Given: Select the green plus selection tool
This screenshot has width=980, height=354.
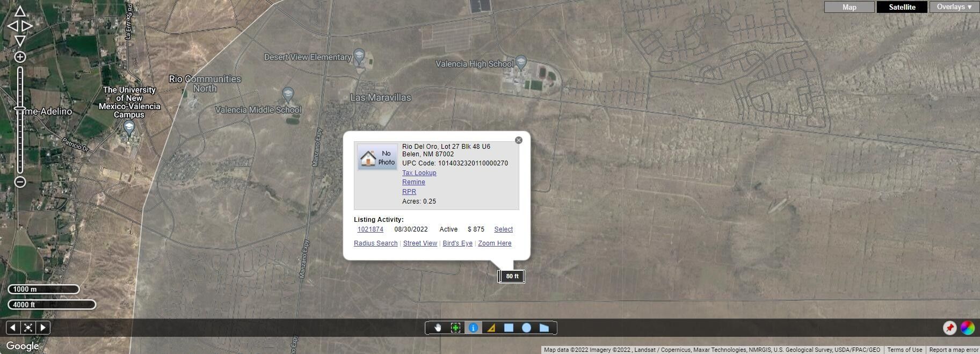Looking at the screenshot, I should pyautogui.click(x=455, y=328).
